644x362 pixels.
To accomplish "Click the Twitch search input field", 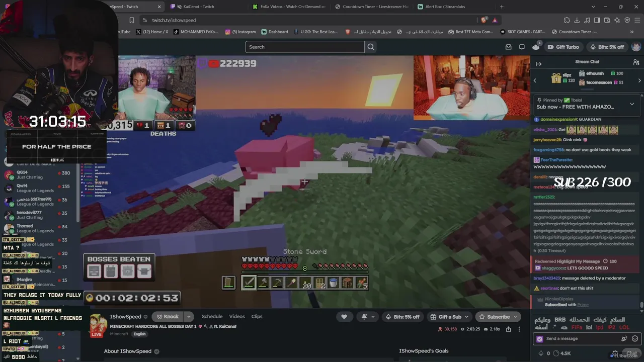I will [x=305, y=47].
